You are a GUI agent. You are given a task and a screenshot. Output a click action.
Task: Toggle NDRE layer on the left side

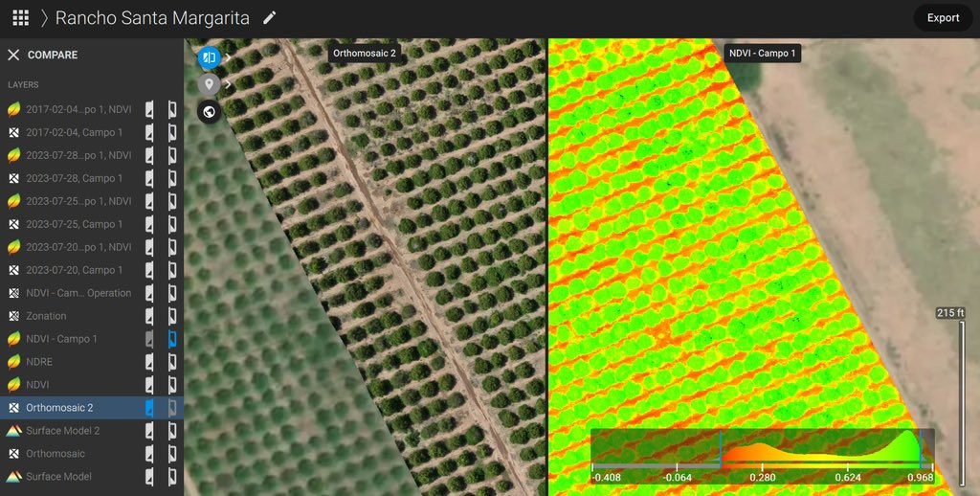(149, 362)
